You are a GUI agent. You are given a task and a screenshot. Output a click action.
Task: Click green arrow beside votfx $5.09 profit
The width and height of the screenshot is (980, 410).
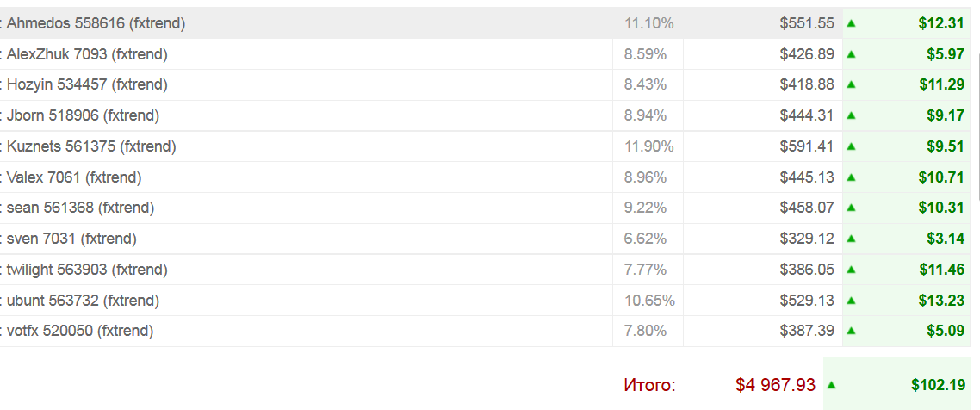852,331
